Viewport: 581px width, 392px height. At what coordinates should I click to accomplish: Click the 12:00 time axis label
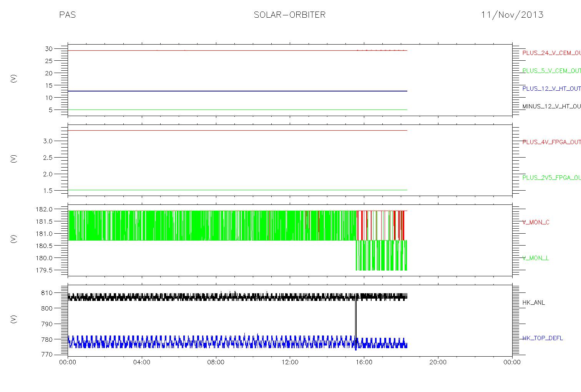point(290,362)
